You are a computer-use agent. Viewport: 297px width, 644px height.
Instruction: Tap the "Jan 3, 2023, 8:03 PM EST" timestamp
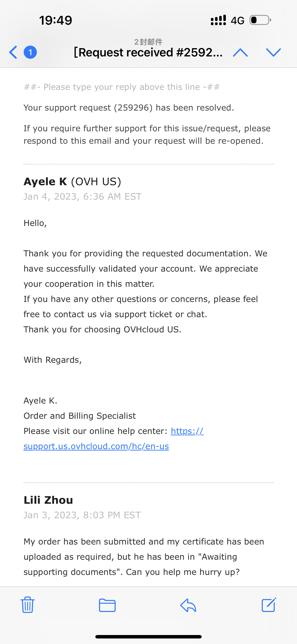click(x=82, y=515)
